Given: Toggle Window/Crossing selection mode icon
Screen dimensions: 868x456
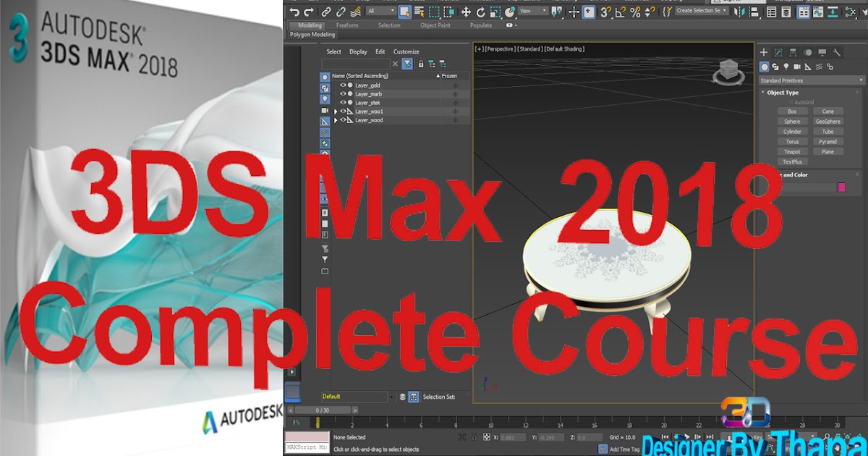Looking at the screenshot, I should click(449, 12).
